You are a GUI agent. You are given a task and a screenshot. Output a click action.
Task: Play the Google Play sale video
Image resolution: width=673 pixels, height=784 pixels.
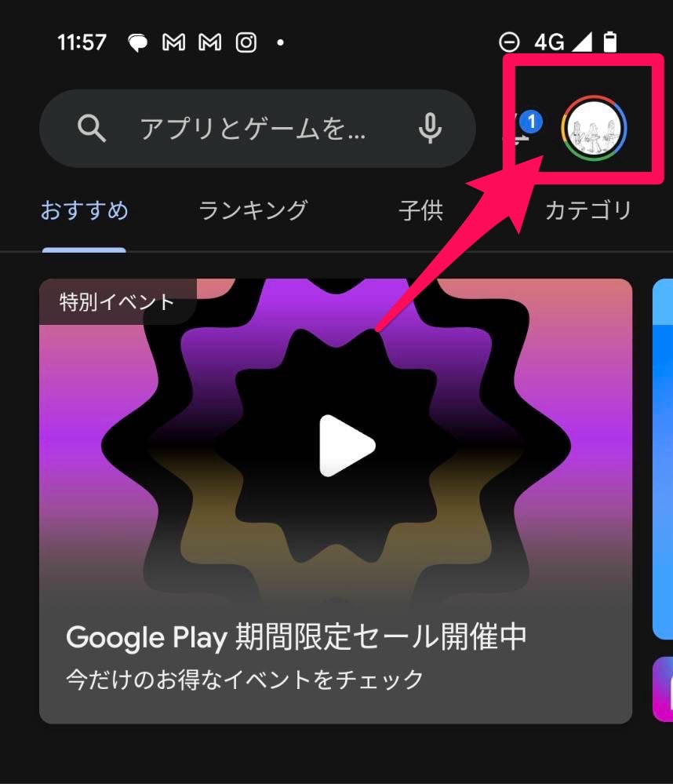tap(347, 446)
